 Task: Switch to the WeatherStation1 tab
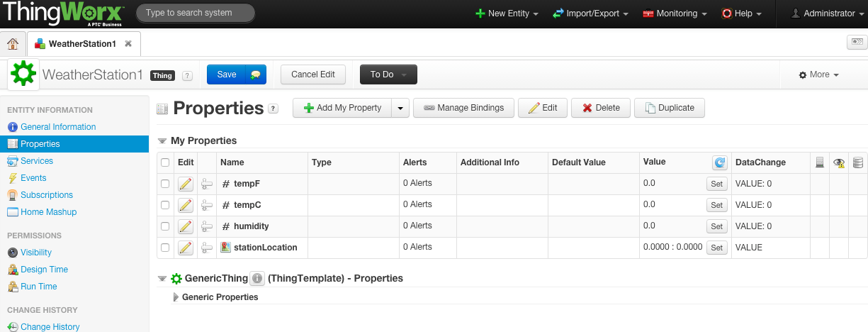[82, 44]
